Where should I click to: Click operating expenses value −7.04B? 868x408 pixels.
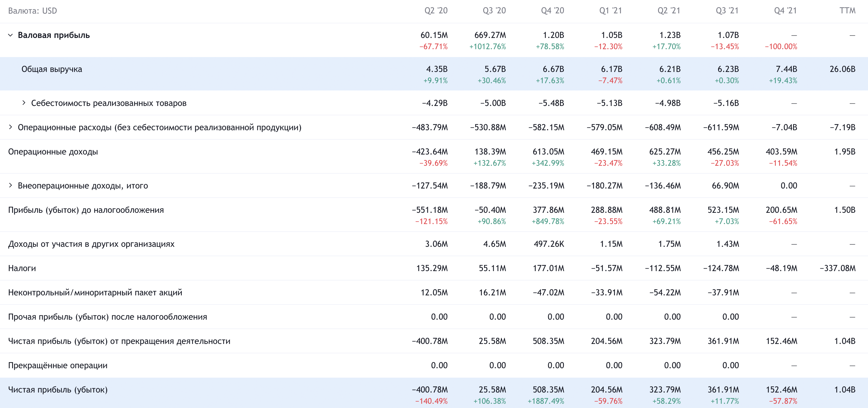(785, 127)
